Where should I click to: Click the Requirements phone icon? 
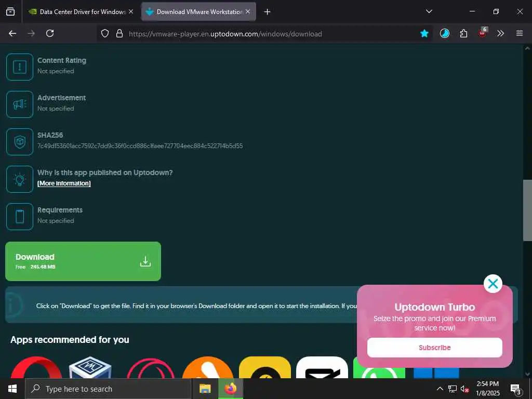20,217
